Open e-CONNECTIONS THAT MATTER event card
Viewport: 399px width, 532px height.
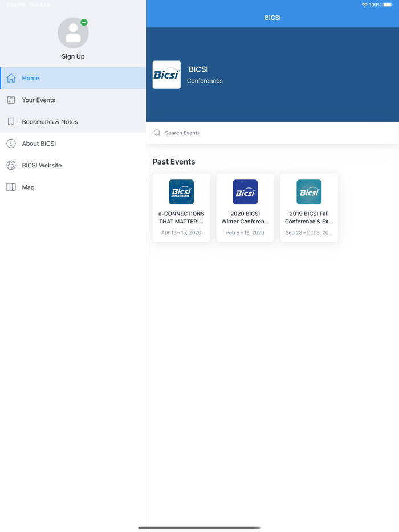181,207
